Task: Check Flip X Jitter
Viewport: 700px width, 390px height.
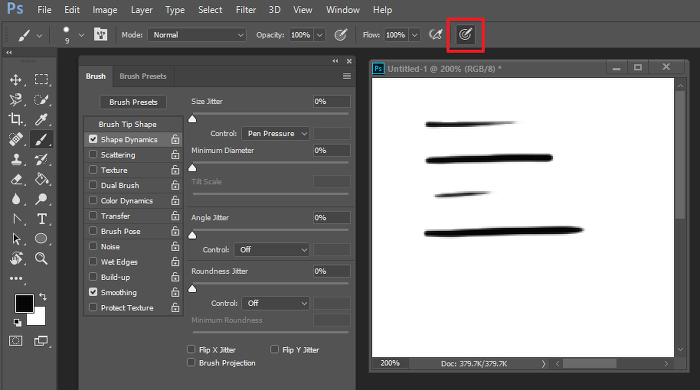Action: coord(191,349)
